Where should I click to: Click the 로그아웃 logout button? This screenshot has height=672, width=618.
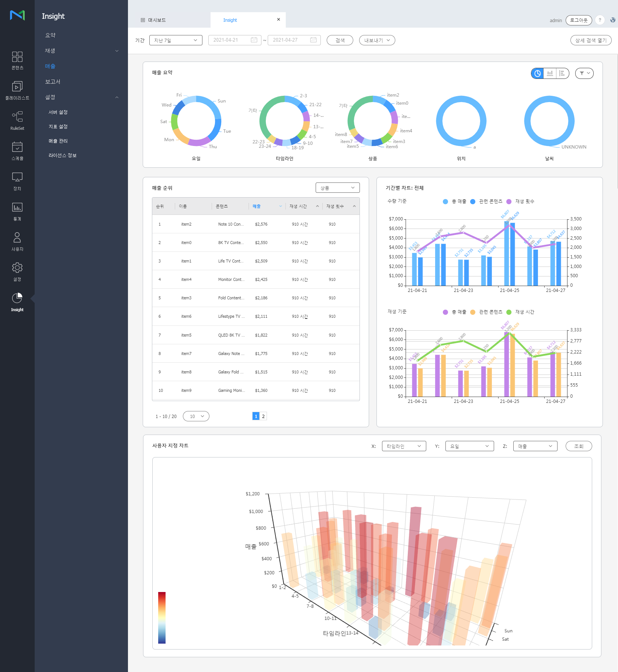tap(579, 20)
